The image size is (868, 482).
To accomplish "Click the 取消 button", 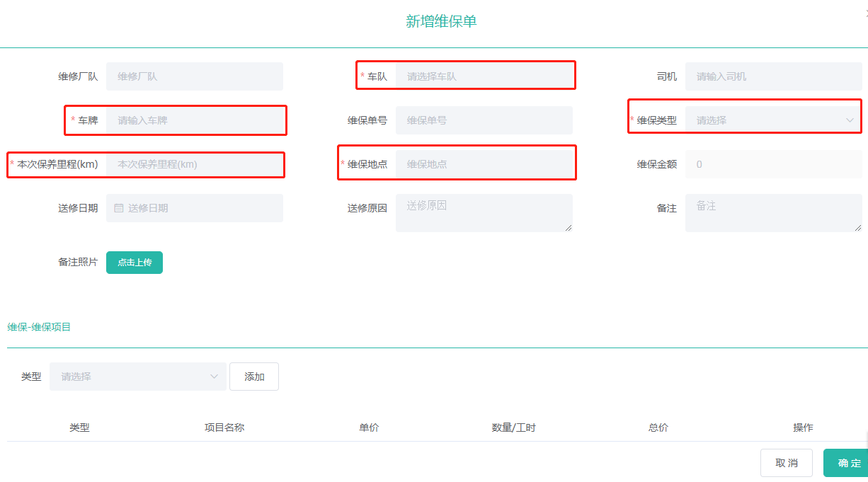I will pos(786,463).
